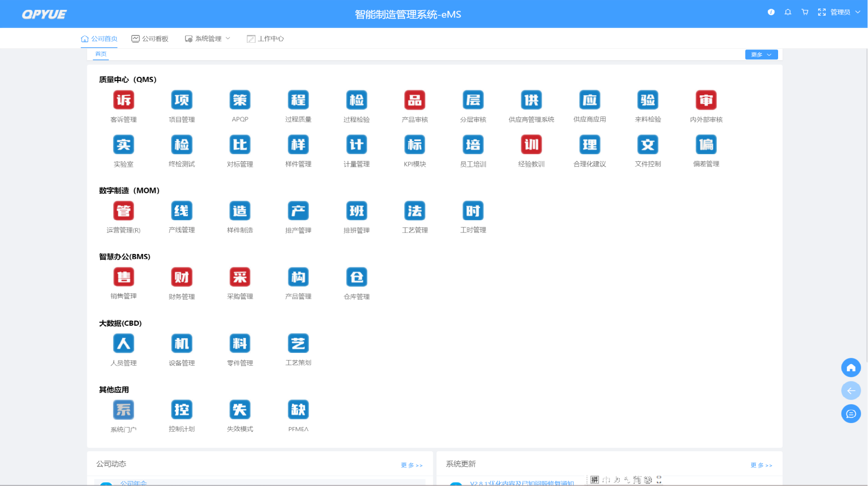868x486 pixels.
Task: Open the 运营管理(R) operations icon
Action: coord(123,211)
